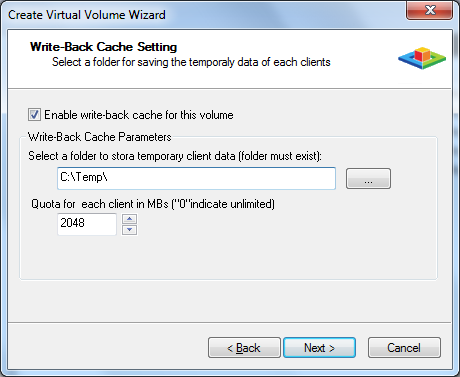Go to the previous step with Back
Viewport: 460px width, 377px height.
click(x=244, y=348)
